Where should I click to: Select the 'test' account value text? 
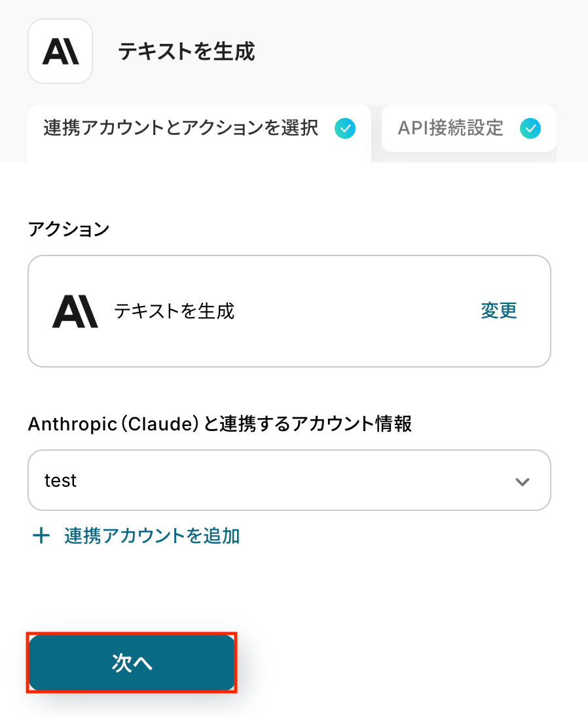pyautogui.click(x=60, y=481)
